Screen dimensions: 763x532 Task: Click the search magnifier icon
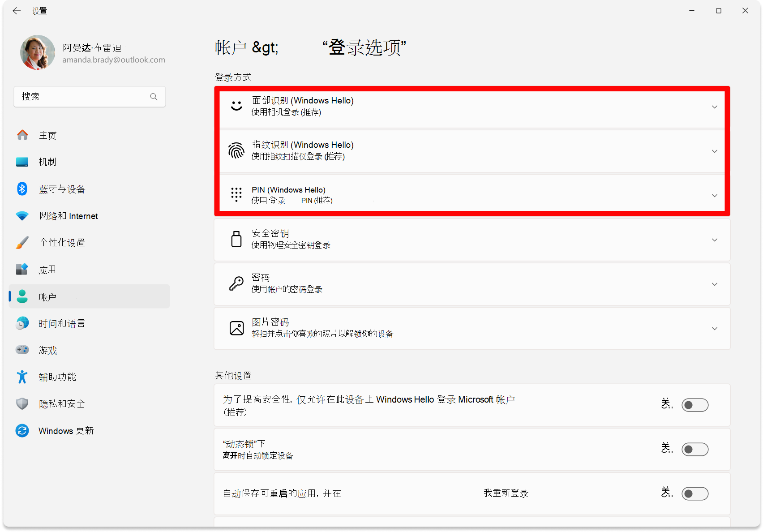tap(154, 97)
